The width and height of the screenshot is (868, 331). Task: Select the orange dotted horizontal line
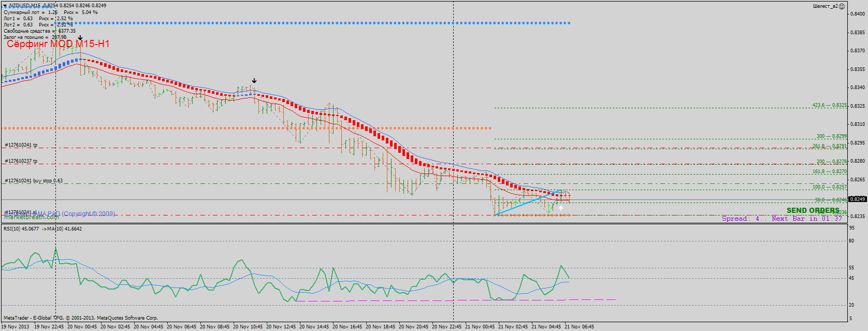click(x=247, y=128)
